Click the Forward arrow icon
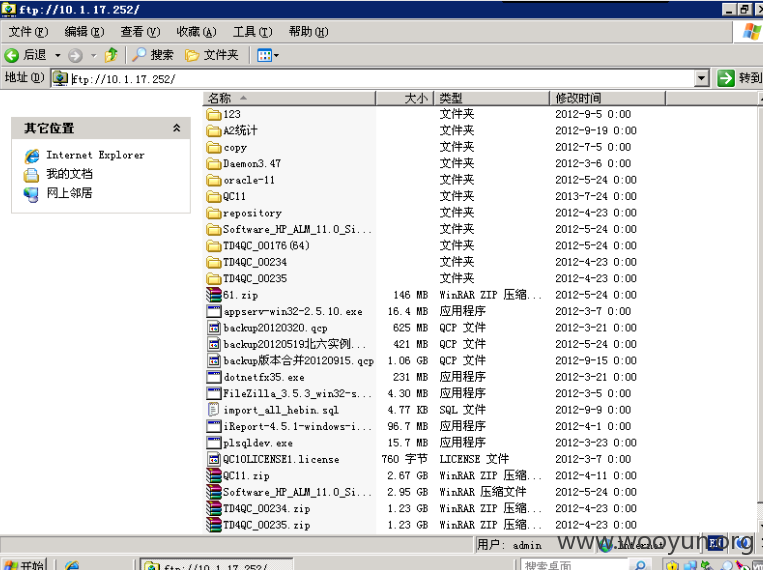Image resolution: width=763 pixels, height=570 pixels. [x=75, y=55]
